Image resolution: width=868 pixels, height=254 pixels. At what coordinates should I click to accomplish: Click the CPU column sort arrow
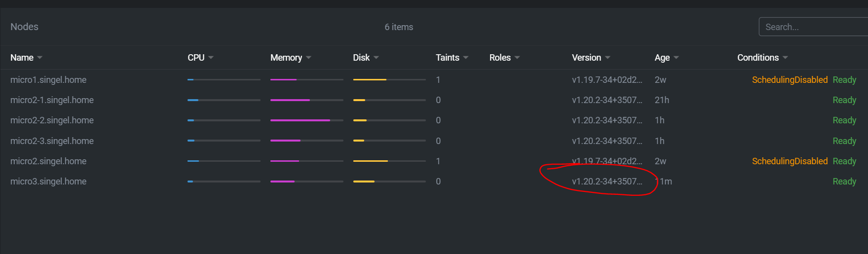tap(211, 58)
